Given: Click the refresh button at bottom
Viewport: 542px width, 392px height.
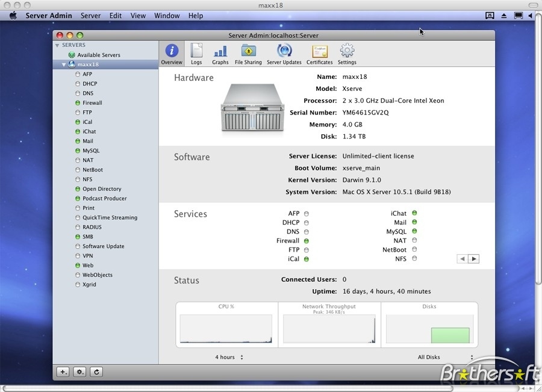Looking at the screenshot, I should point(96,372).
